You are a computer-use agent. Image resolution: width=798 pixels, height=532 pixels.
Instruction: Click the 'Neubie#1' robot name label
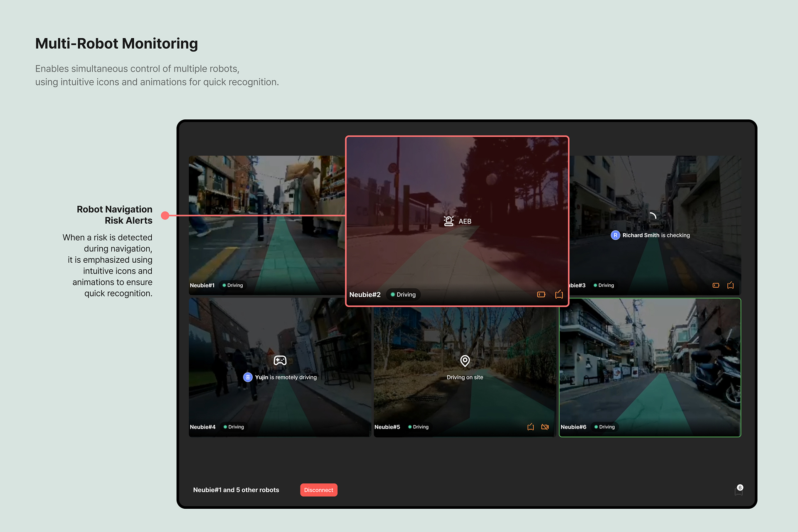coord(202,286)
